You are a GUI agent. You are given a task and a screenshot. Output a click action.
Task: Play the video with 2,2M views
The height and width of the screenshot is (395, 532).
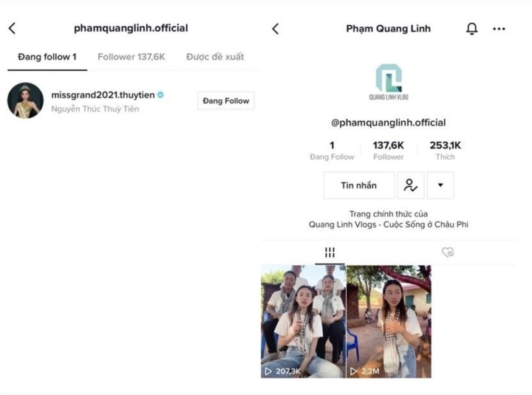pyautogui.click(x=389, y=321)
